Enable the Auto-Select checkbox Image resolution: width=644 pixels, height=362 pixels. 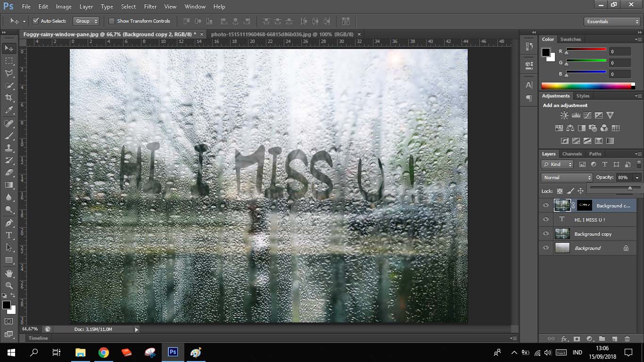pos(35,21)
